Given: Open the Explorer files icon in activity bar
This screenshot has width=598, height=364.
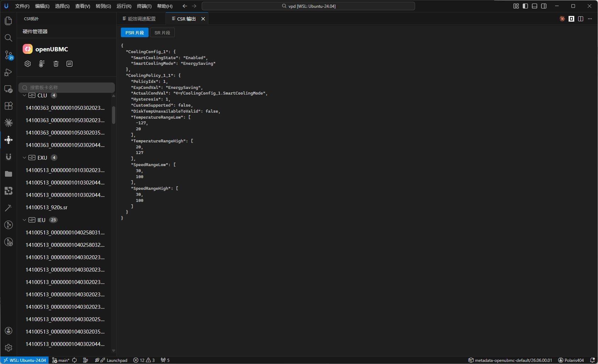Looking at the screenshot, I should pyautogui.click(x=9, y=21).
